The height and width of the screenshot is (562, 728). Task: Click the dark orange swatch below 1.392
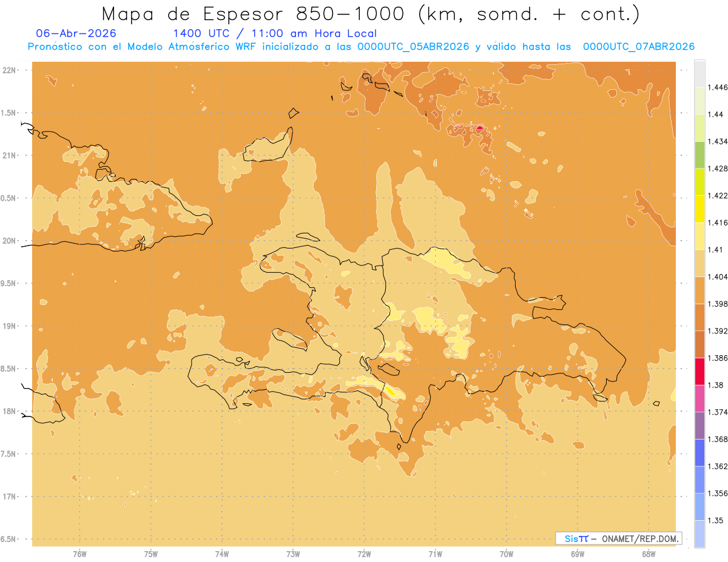(x=699, y=344)
